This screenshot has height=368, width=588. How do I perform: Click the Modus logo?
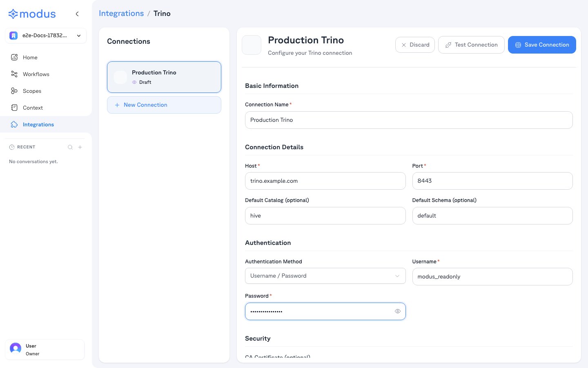click(x=32, y=14)
